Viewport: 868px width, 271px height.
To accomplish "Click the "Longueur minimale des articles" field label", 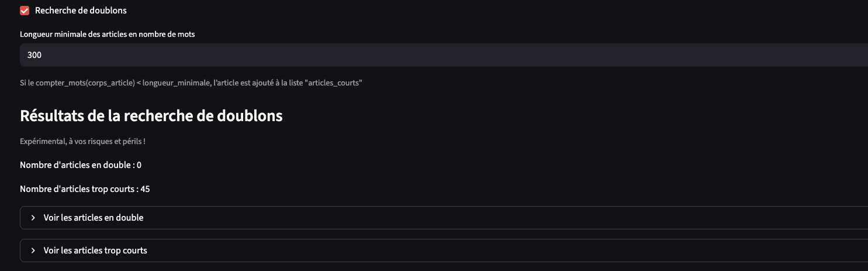I will 108,35.
